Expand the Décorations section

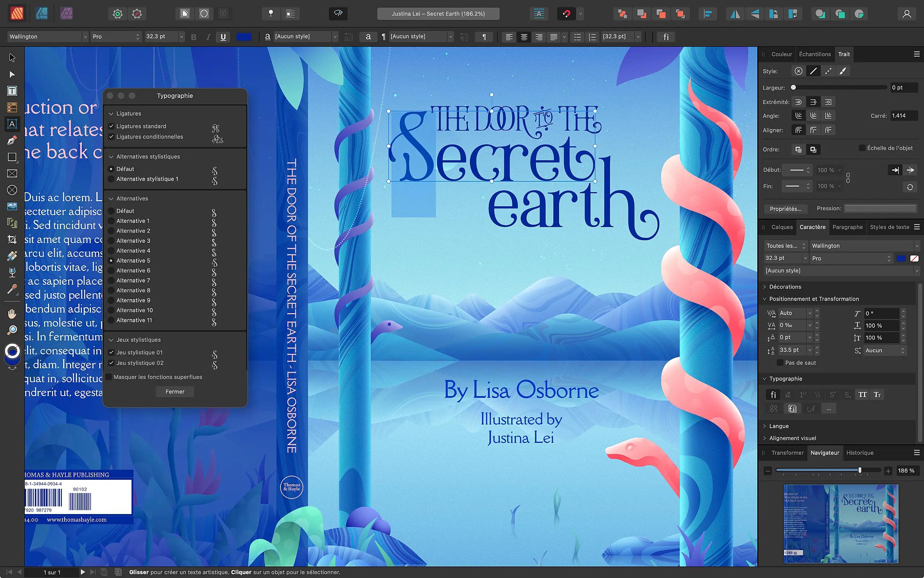click(764, 287)
